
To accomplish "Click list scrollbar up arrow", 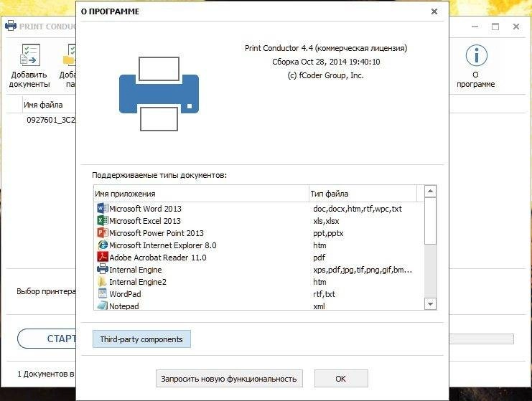I will (x=430, y=192).
